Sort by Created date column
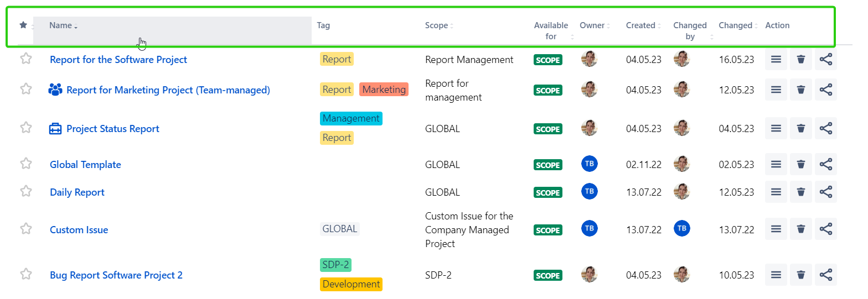 (x=641, y=25)
